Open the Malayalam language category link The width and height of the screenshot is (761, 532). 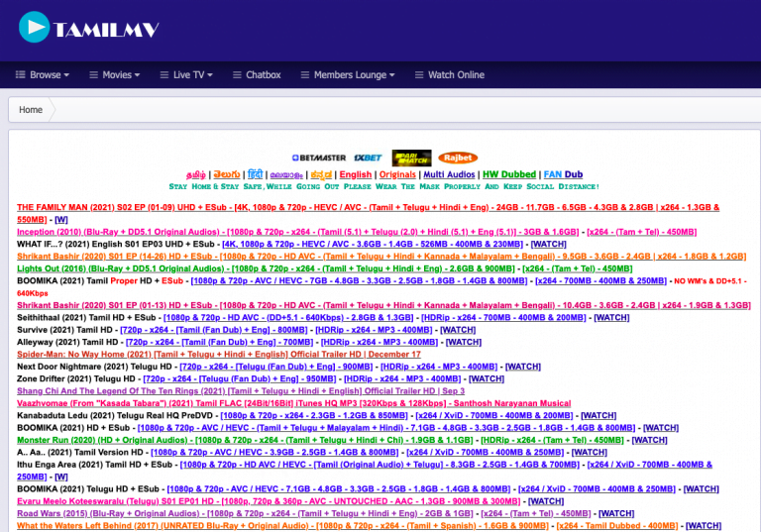286,174
